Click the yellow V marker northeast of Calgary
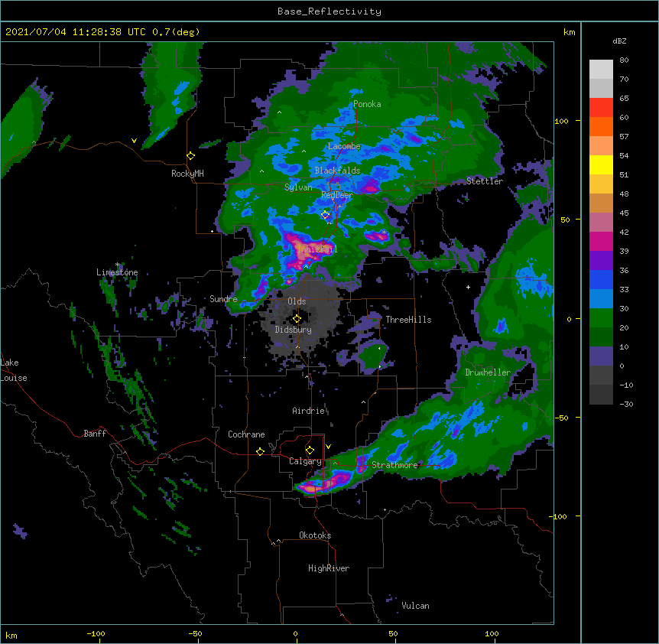The image size is (659, 644). click(328, 447)
